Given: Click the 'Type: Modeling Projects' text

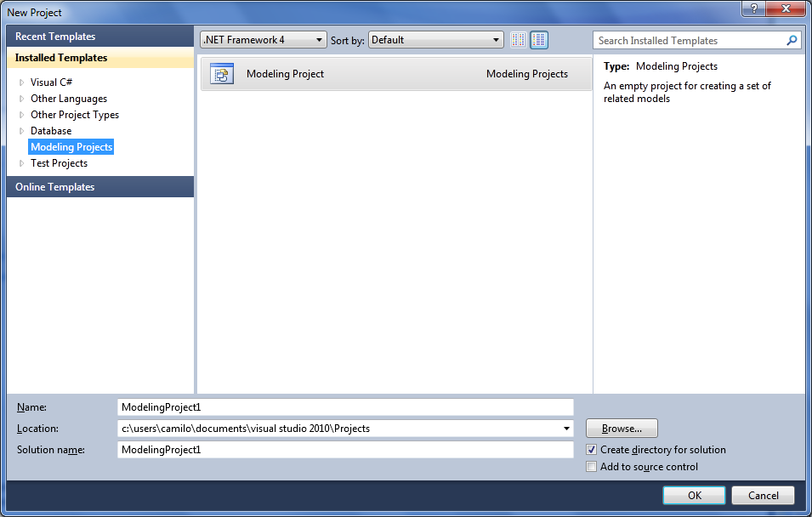Looking at the screenshot, I should pyautogui.click(x=661, y=66).
